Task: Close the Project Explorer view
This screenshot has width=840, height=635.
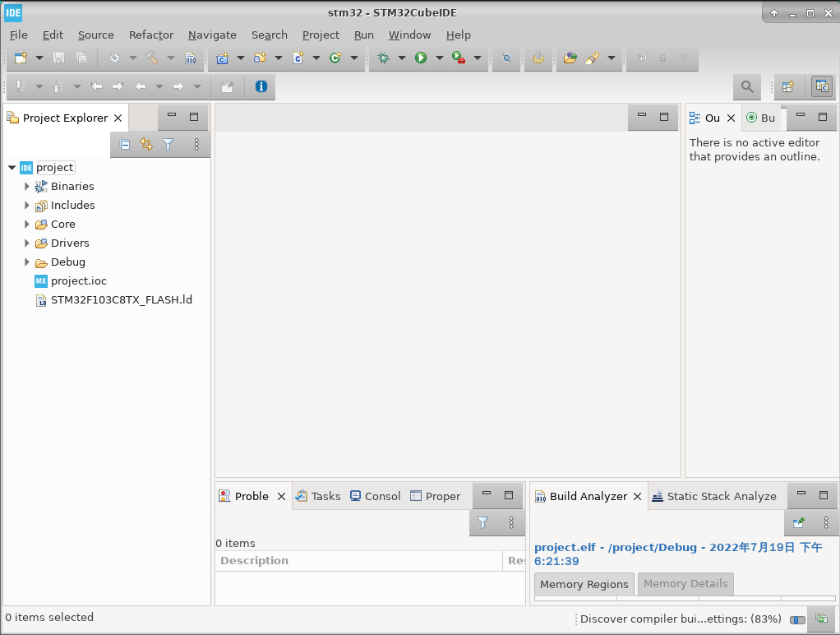Action: tap(118, 118)
